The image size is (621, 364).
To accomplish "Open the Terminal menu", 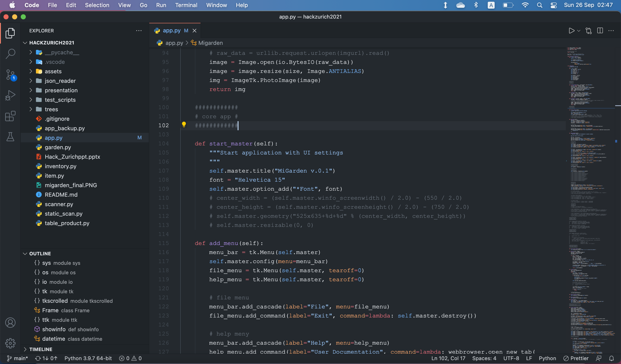I will click(x=186, y=5).
